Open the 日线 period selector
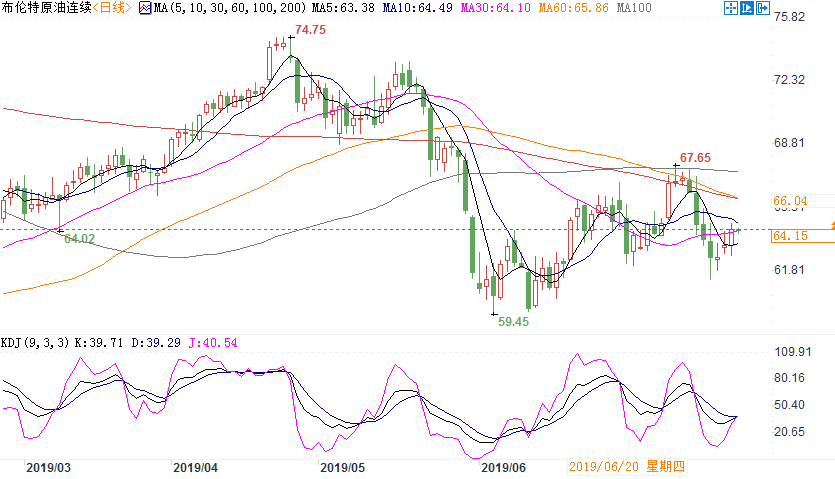The width and height of the screenshot is (835, 479). (x=112, y=7)
